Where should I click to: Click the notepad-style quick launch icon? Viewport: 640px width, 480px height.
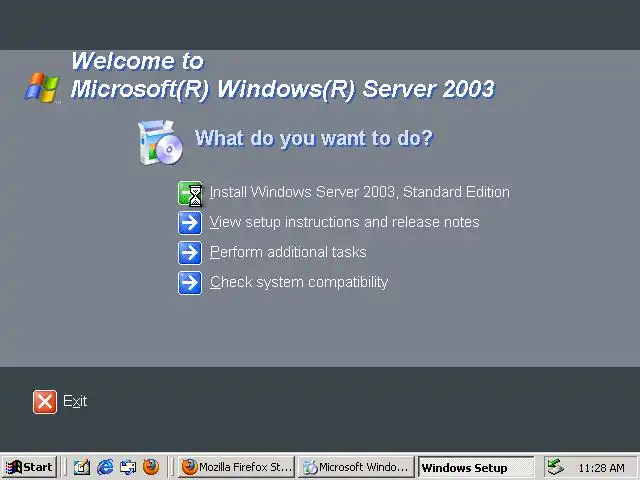pos(82,467)
